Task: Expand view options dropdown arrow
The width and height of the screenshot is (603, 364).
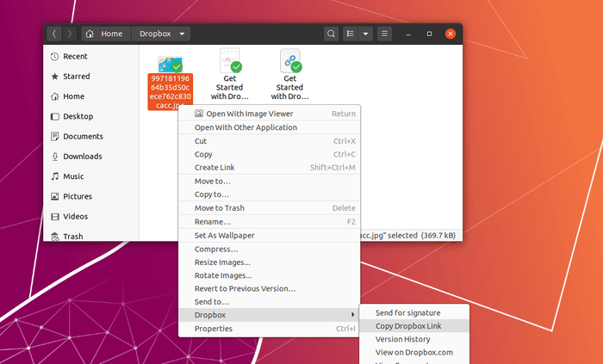Action: 366,34
